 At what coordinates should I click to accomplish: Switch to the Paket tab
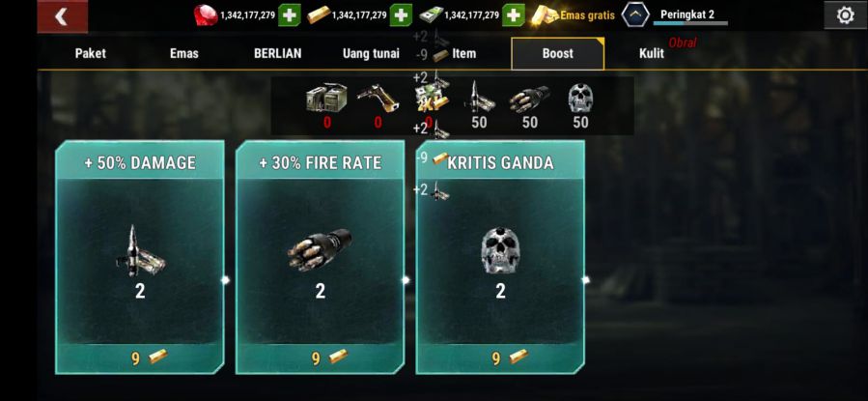pyautogui.click(x=90, y=54)
